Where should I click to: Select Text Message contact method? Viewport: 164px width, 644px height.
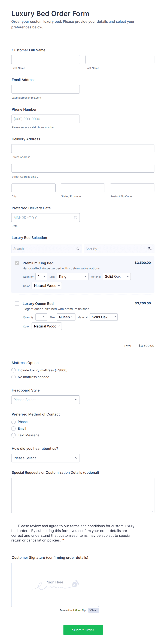pyautogui.click(x=14, y=435)
